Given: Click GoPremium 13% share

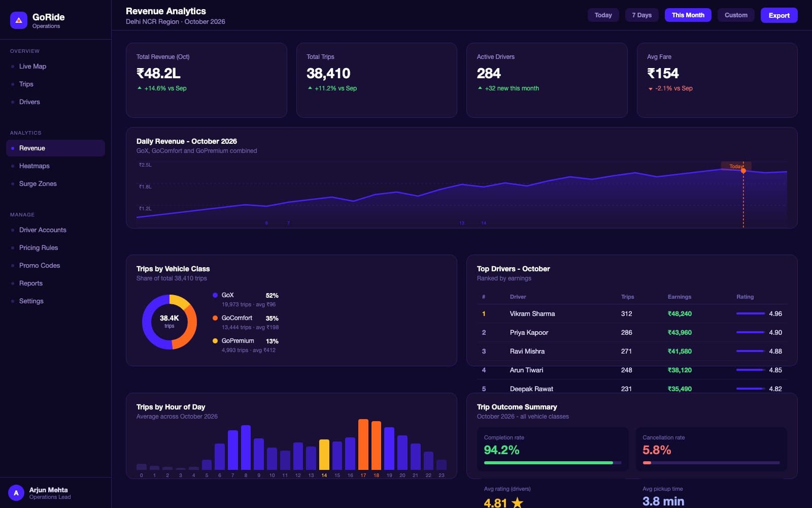Looking at the screenshot, I should (272, 341).
